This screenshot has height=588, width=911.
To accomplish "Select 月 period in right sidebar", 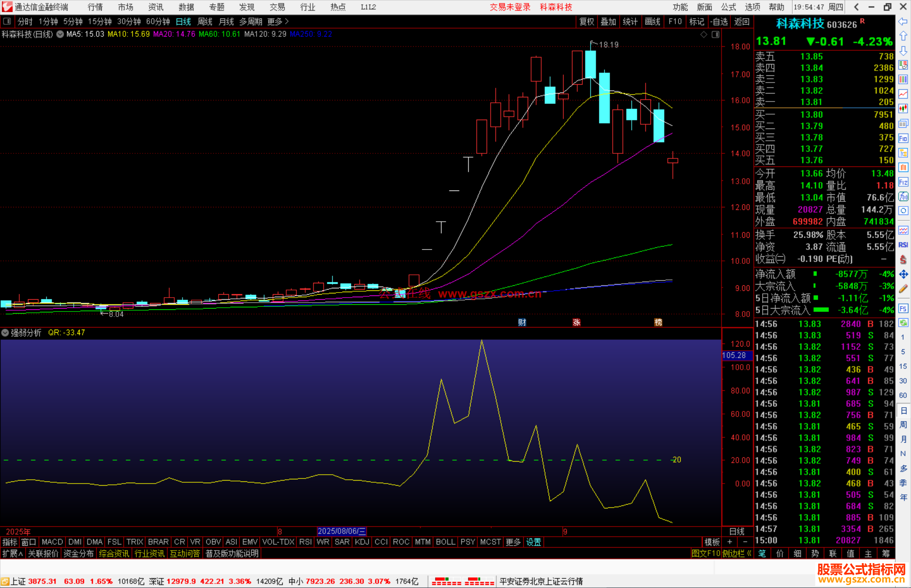I will 903,439.
